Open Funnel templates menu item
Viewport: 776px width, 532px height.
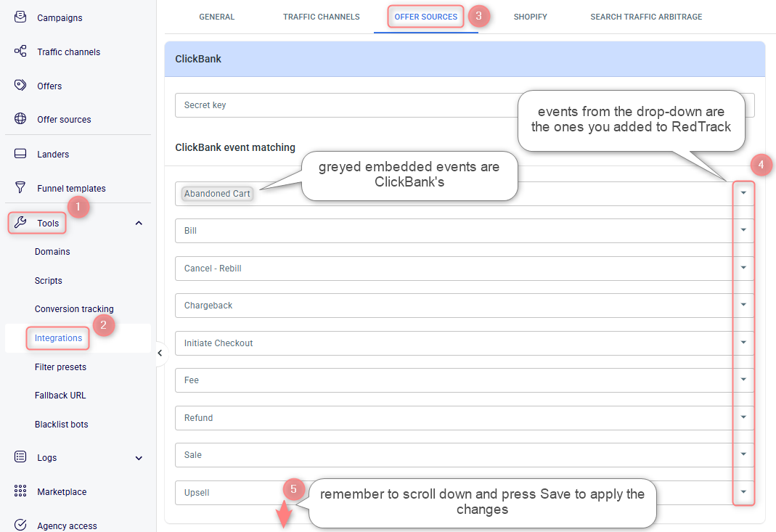pos(71,189)
